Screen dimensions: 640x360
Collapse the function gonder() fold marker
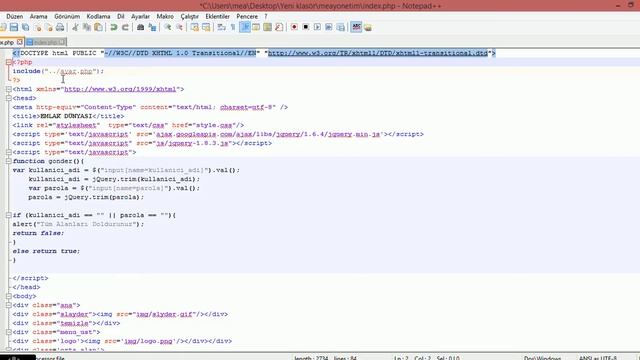coord(8,161)
